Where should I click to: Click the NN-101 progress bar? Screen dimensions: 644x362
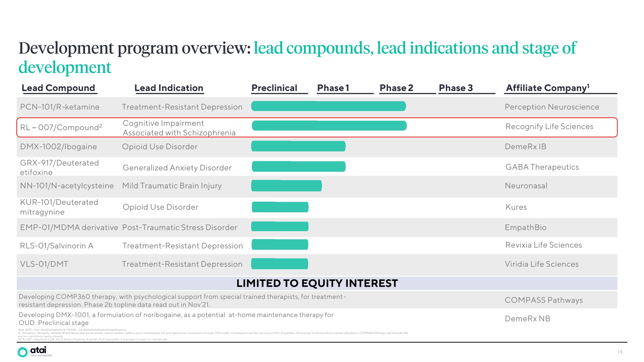pos(286,186)
